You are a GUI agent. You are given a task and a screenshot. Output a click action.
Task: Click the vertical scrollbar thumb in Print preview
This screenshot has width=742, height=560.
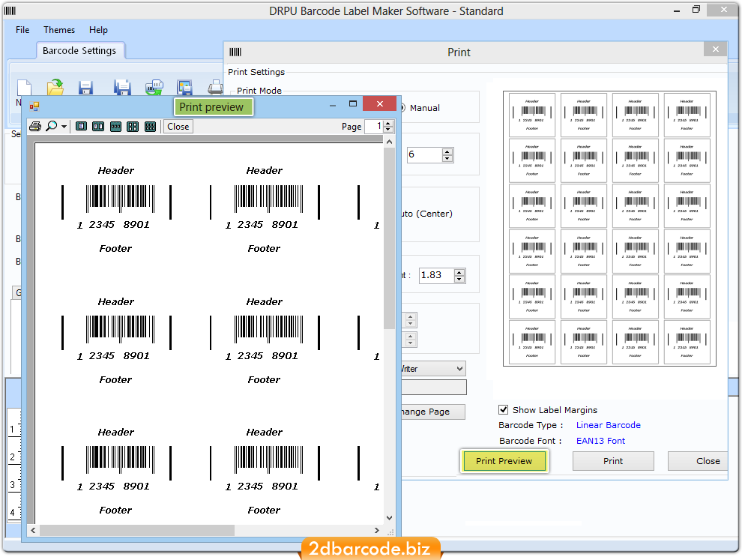tap(389, 238)
